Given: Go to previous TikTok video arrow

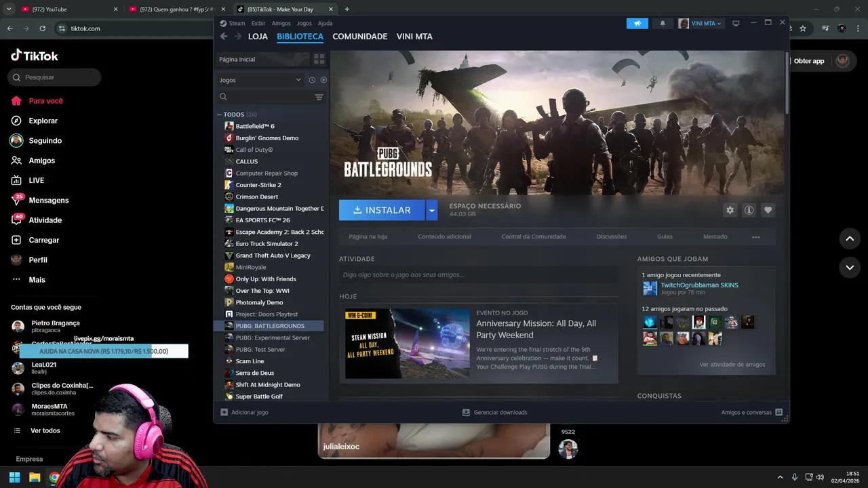Looking at the screenshot, I should click(x=850, y=239).
